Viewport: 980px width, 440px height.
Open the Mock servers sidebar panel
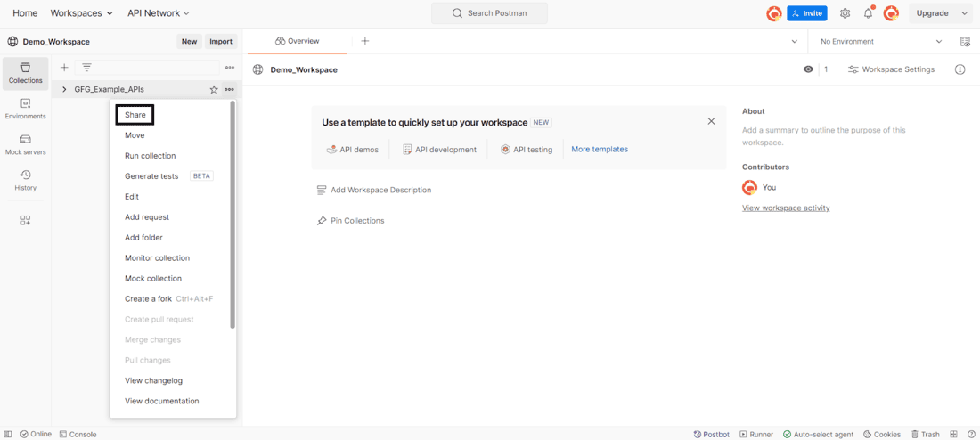26,144
